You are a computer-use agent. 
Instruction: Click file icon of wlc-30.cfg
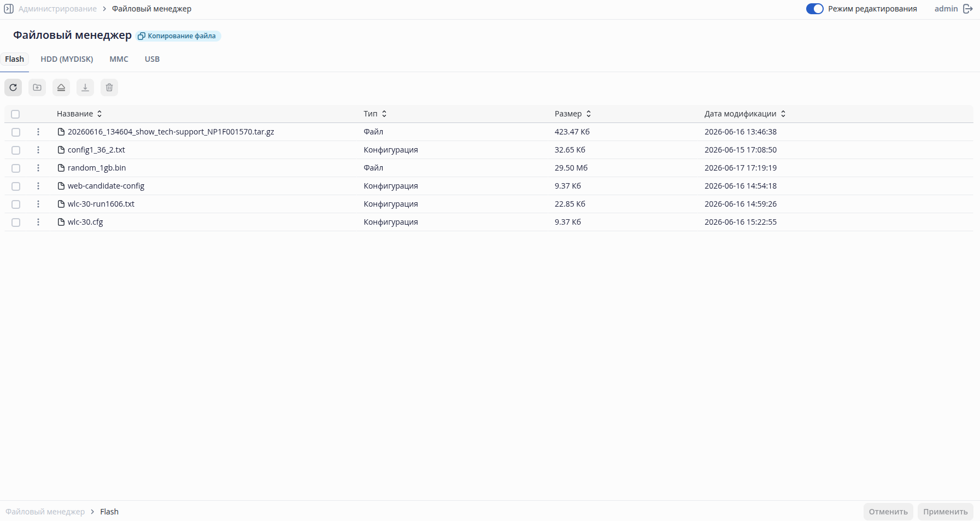click(x=61, y=222)
